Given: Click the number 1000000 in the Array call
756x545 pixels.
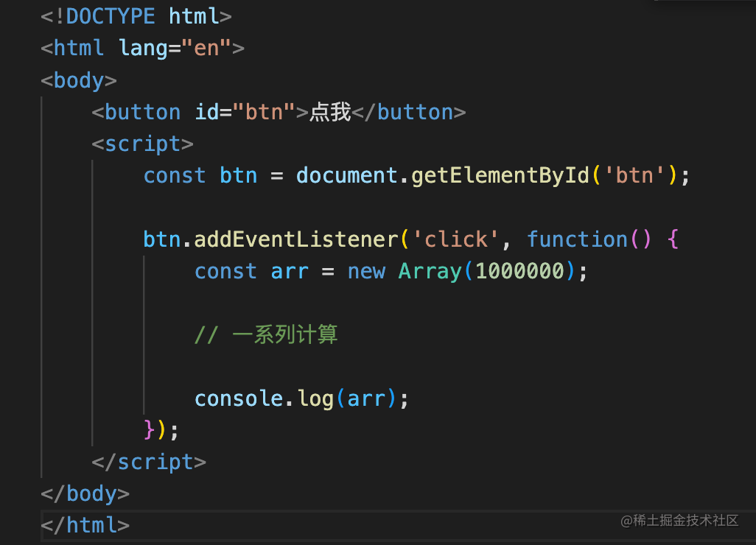Looking at the screenshot, I should [x=519, y=271].
